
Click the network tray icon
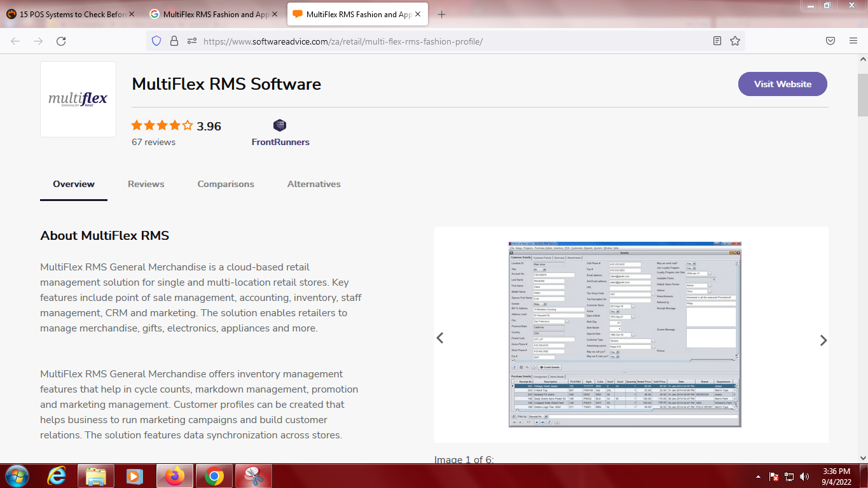point(789,477)
